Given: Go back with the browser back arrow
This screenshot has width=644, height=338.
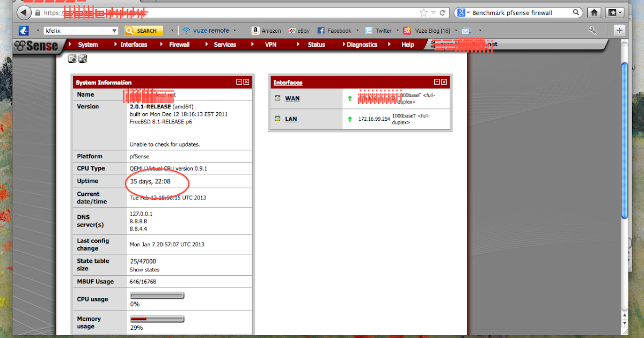Looking at the screenshot, I should point(25,12).
